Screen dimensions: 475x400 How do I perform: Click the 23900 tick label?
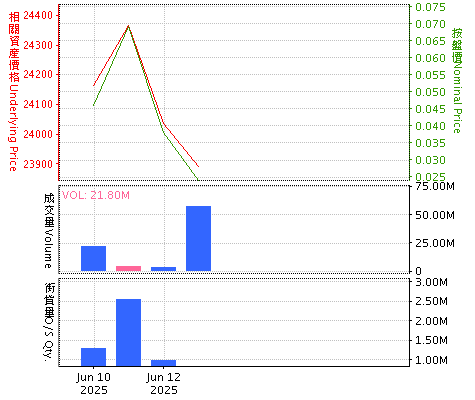(38, 164)
